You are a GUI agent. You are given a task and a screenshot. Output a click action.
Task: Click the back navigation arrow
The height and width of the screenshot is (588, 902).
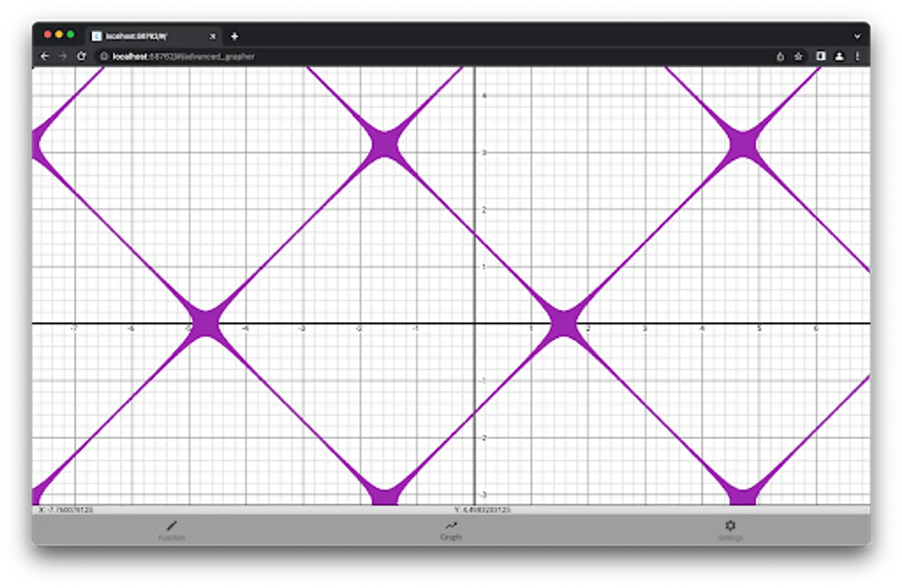[44, 56]
